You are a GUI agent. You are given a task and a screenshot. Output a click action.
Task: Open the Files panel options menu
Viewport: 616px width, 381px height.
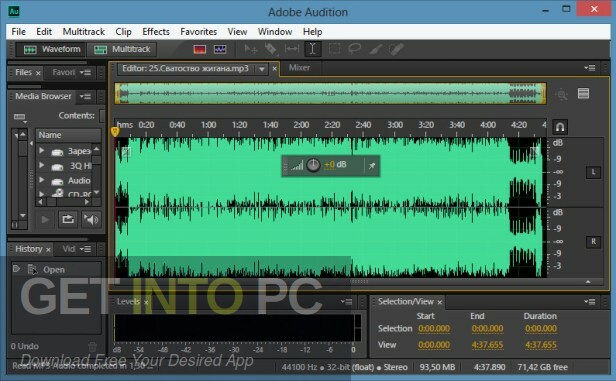(85, 73)
